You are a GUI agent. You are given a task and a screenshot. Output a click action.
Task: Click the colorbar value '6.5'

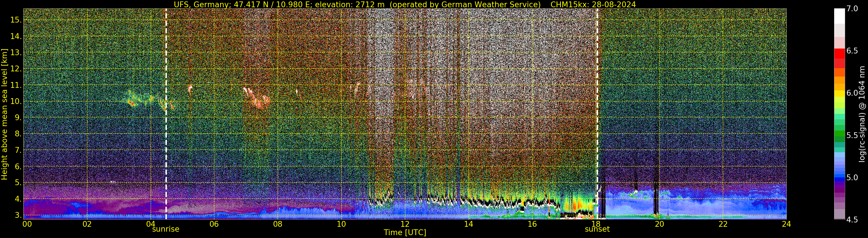pos(852,51)
